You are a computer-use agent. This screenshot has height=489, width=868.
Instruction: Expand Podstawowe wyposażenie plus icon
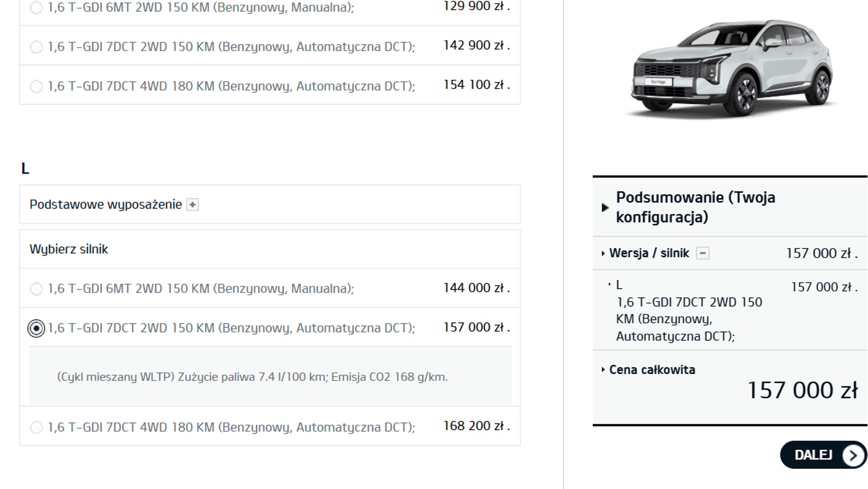193,204
